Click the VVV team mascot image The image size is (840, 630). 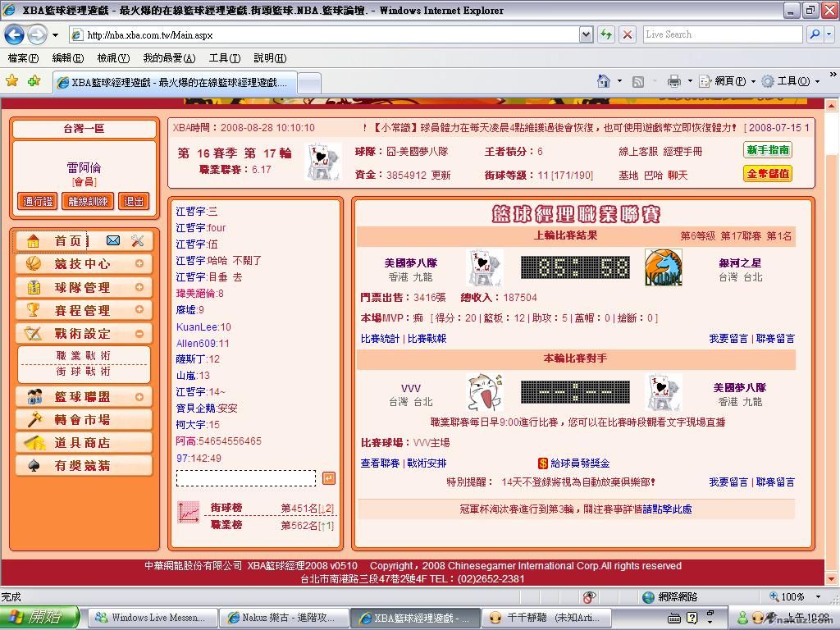[484, 393]
